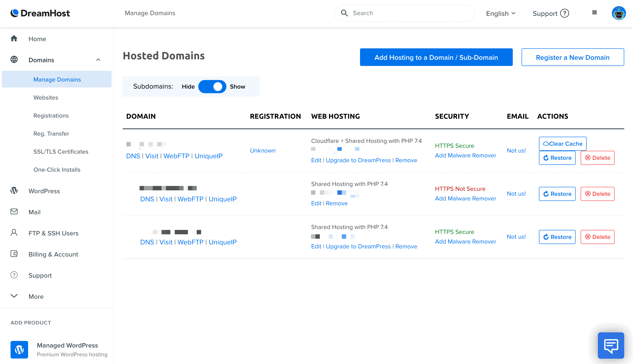Click the HTTPS Not Secure status link
Image resolution: width=633 pixels, height=364 pixels.
point(460,189)
